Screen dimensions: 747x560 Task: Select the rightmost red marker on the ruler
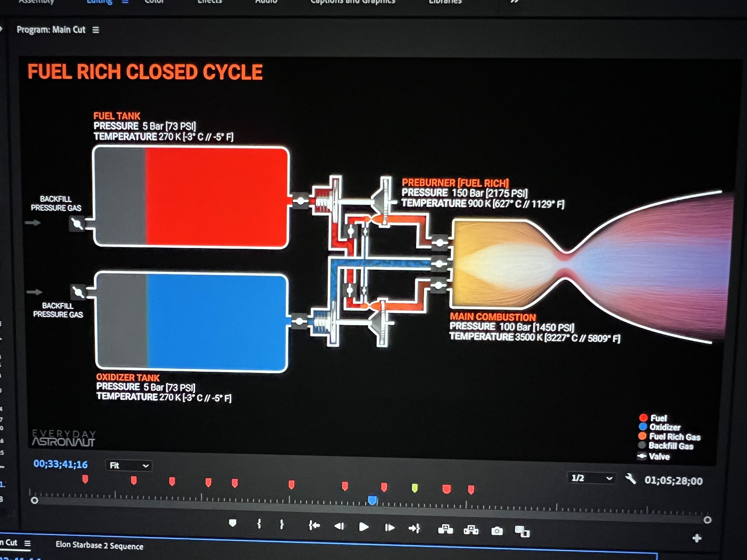point(471,489)
